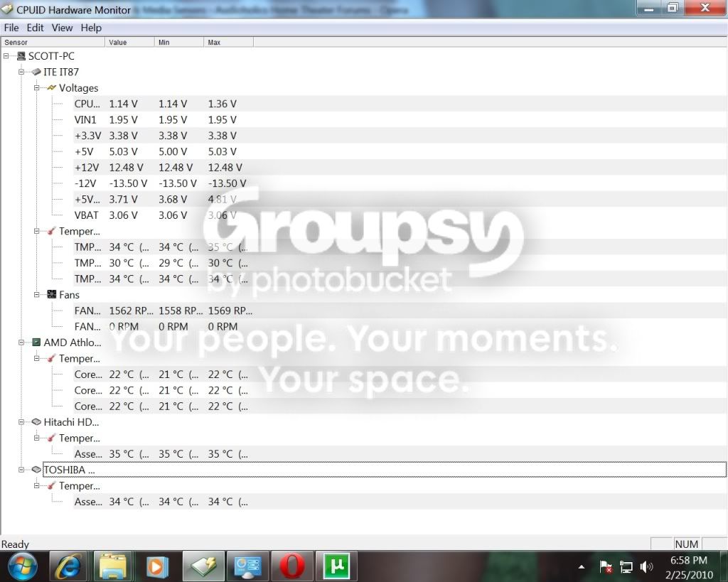Screen dimensions: 728x582
Task: Click the Value column header
Action: tap(129, 42)
